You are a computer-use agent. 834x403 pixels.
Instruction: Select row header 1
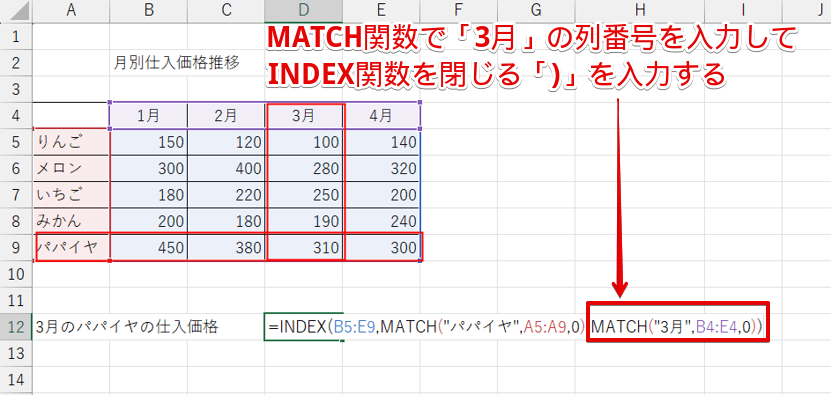(x=16, y=36)
